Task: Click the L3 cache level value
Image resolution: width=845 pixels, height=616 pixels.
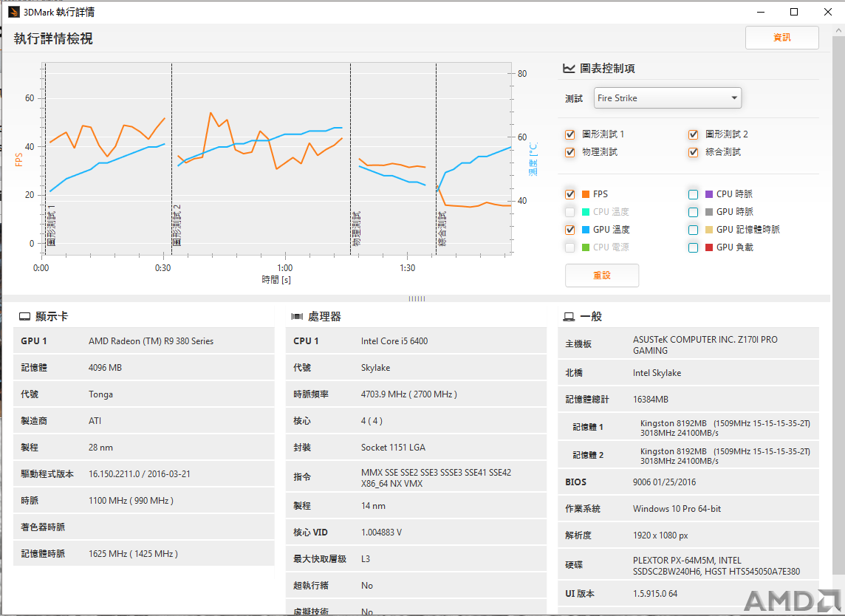Action: click(x=366, y=559)
